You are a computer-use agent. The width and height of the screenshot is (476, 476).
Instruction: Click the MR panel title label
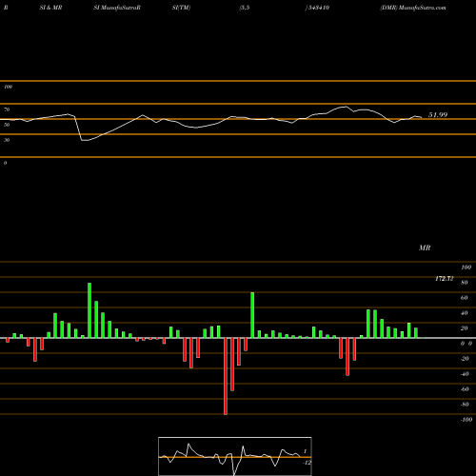click(425, 248)
